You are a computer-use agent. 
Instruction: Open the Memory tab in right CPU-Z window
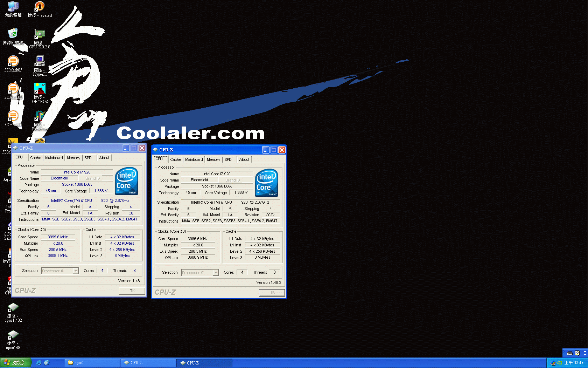click(213, 159)
